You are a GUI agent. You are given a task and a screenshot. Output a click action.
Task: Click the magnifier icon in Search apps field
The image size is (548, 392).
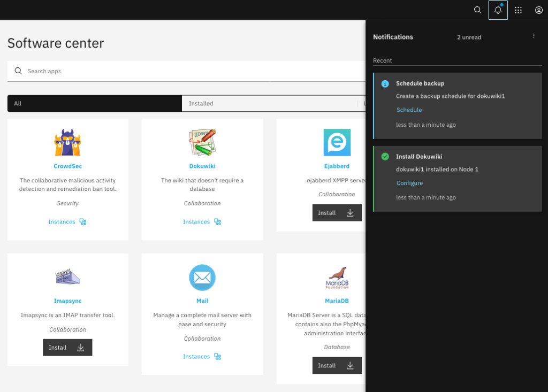pos(18,71)
